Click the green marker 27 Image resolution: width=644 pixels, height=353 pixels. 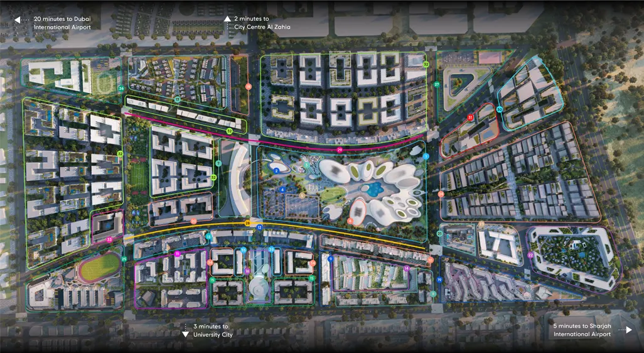(x=437, y=84)
